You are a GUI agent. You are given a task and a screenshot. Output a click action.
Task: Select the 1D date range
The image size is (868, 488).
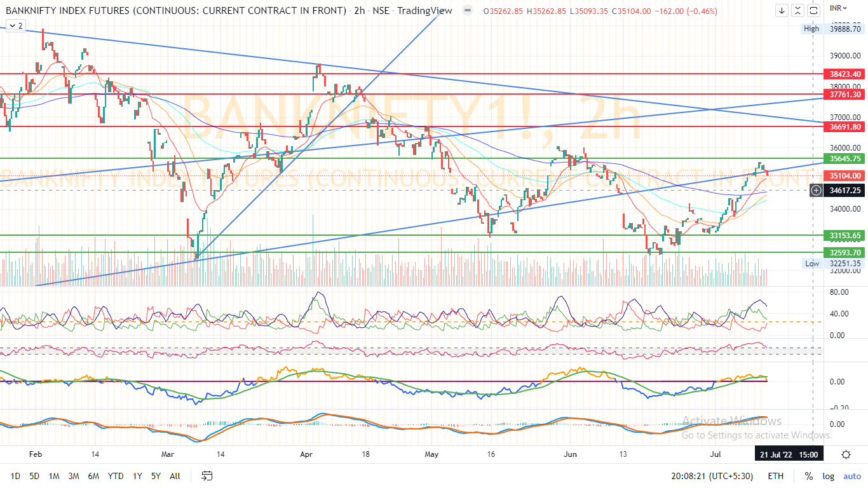16,476
